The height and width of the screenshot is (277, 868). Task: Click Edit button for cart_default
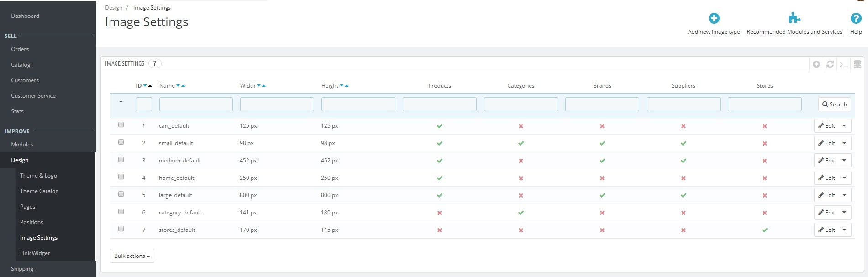point(826,126)
